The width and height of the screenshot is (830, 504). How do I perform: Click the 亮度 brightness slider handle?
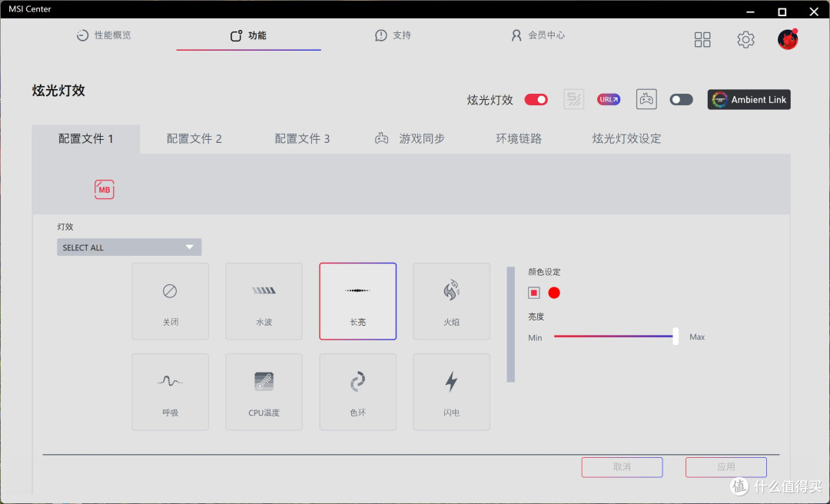tap(676, 337)
